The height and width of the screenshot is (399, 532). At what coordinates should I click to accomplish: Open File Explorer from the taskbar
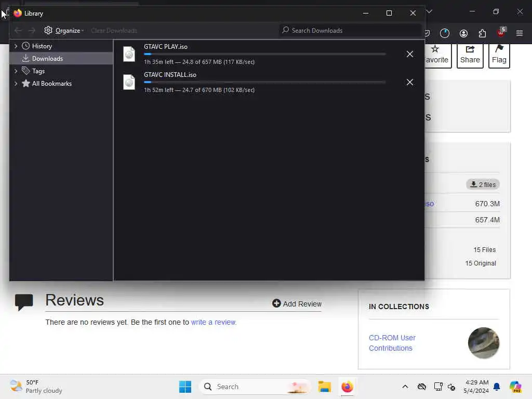(324, 387)
